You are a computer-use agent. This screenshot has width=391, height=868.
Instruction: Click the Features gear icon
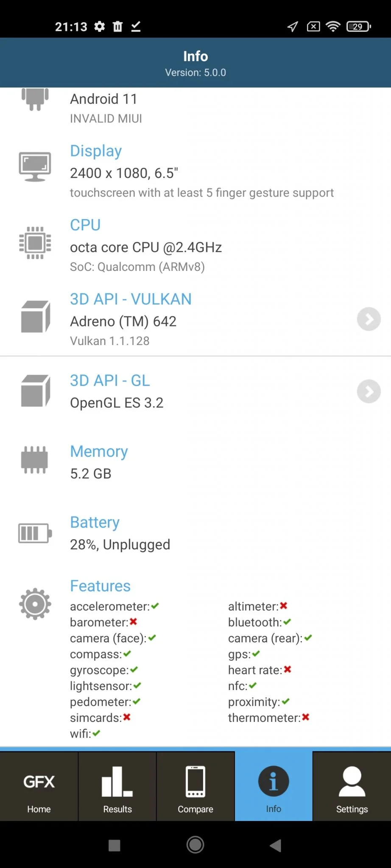point(35,604)
